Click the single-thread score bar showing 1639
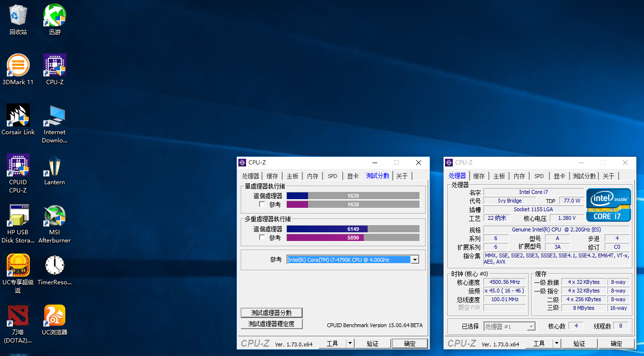Viewport: 644px width, 356px height. tap(353, 196)
